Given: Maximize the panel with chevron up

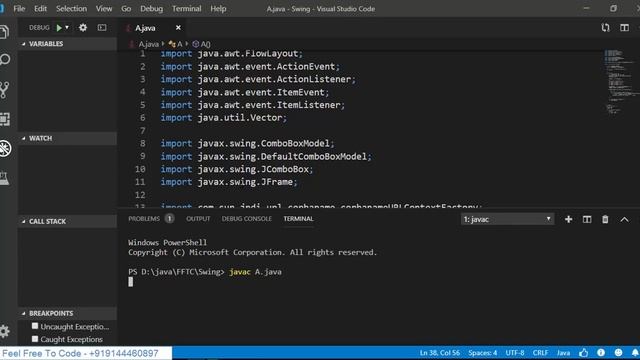Looking at the screenshot, I should 624,219.
